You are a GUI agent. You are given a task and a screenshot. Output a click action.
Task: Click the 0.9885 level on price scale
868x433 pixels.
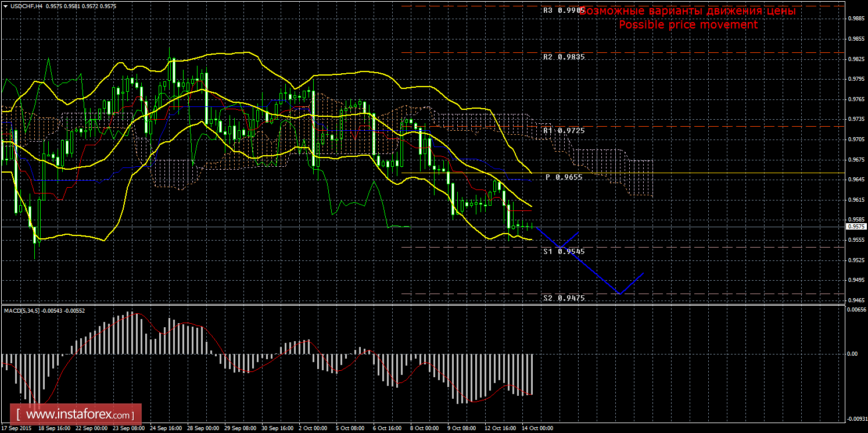pos(856,19)
